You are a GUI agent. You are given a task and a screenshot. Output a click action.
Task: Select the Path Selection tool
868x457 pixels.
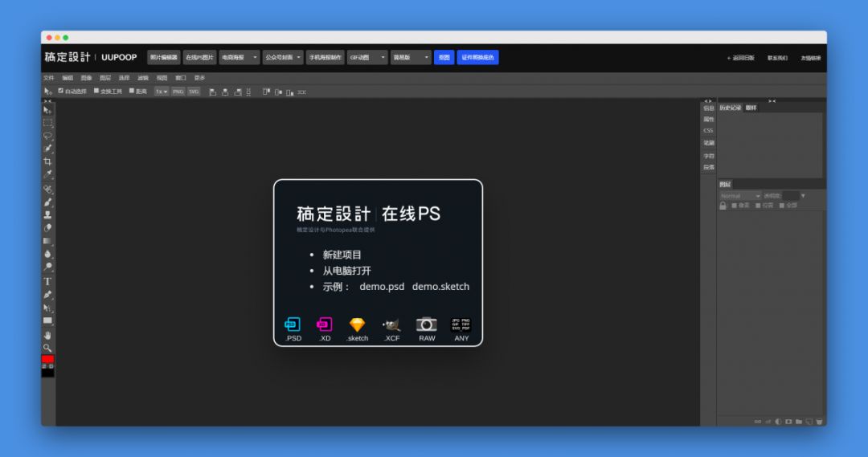tap(47, 308)
